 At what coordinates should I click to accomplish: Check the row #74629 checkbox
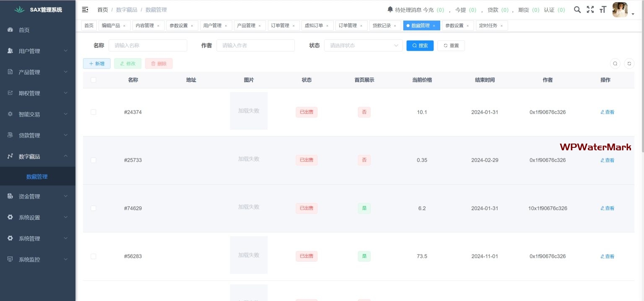point(93,208)
